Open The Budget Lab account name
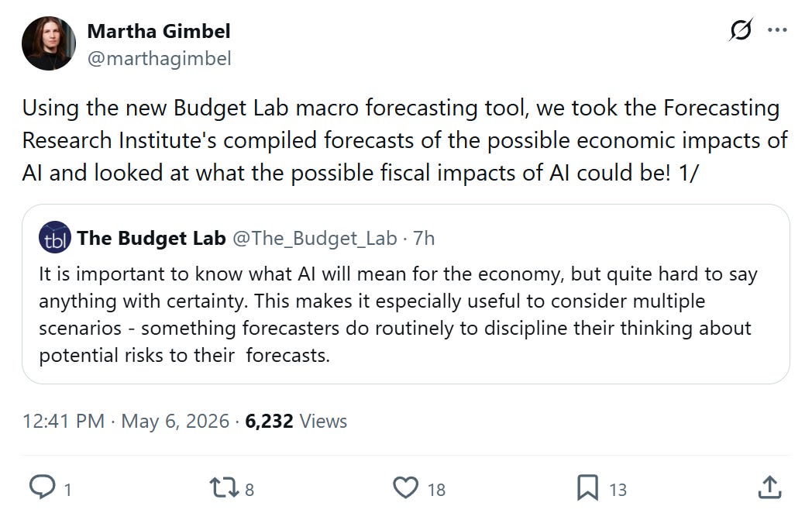Viewport: 812px width, 520px height. click(x=151, y=238)
